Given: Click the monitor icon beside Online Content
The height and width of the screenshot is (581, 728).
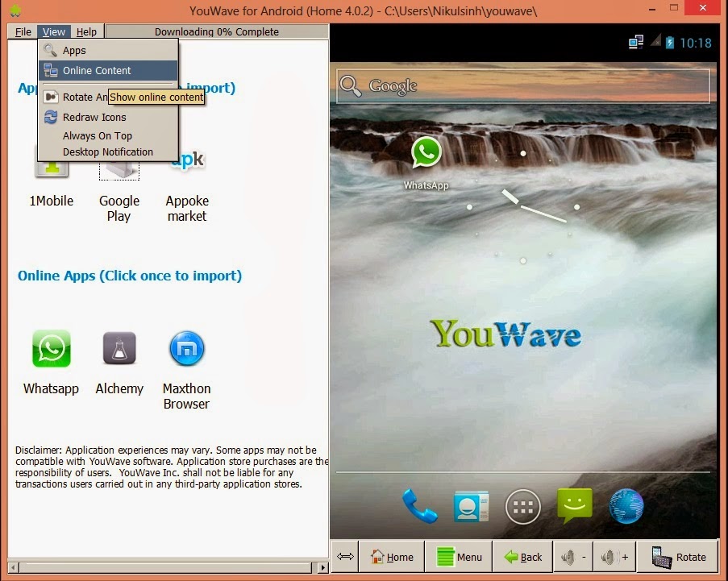Looking at the screenshot, I should 51,70.
